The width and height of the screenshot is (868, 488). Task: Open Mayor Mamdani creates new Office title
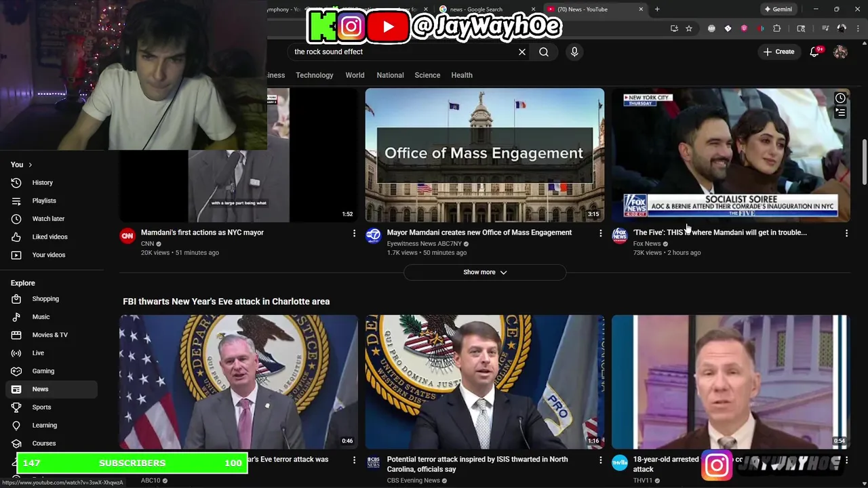(479, 232)
